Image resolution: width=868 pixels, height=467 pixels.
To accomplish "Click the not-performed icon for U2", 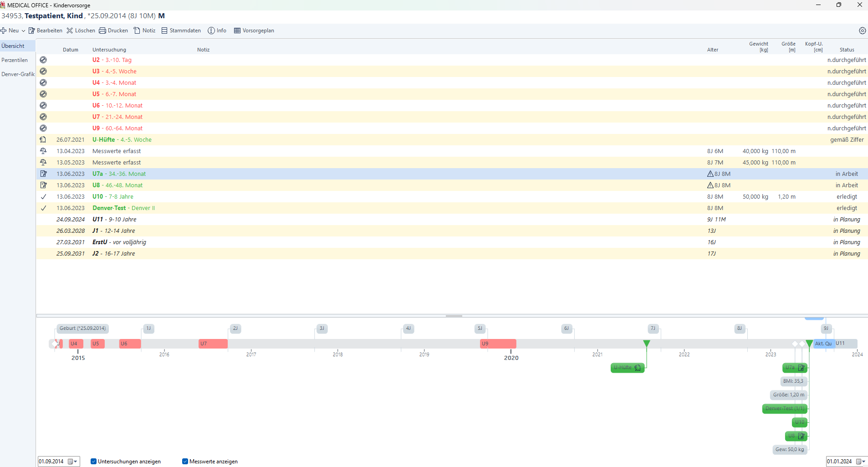I will pyautogui.click(x=43, y=60).
